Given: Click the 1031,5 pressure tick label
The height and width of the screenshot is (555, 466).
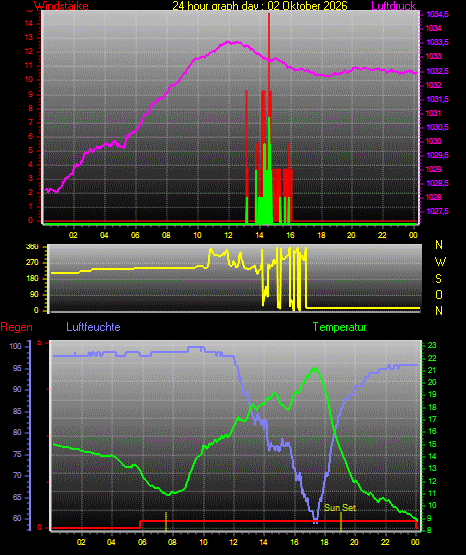Looking at the screenshot, I should (437, 99).
